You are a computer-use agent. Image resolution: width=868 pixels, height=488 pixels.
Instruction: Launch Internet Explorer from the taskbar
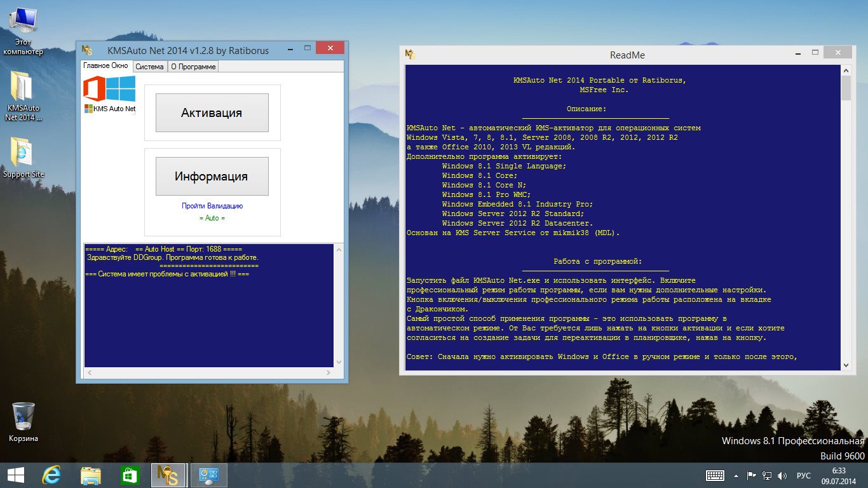[x=51, y=475]
